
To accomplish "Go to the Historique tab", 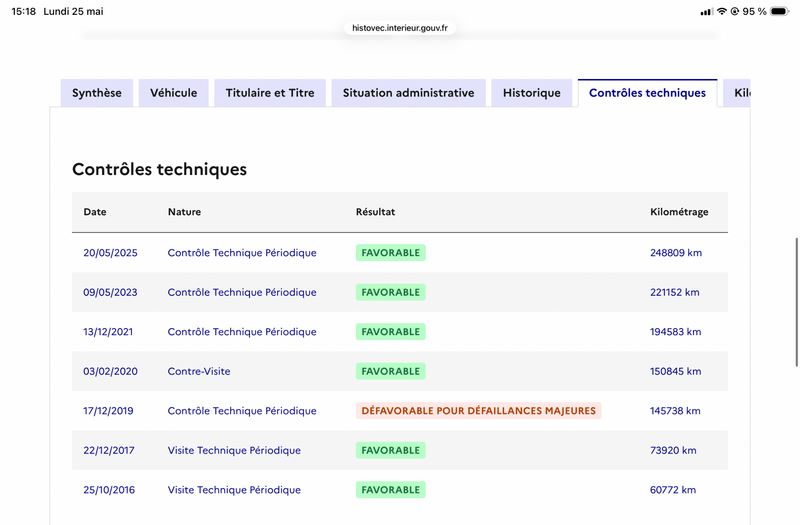I will pos(532,93).
